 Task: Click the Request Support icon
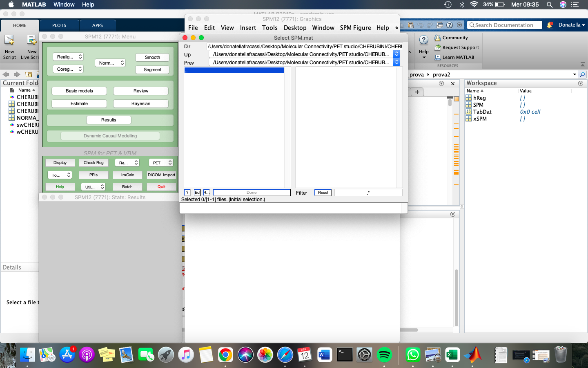click(457, 47)
